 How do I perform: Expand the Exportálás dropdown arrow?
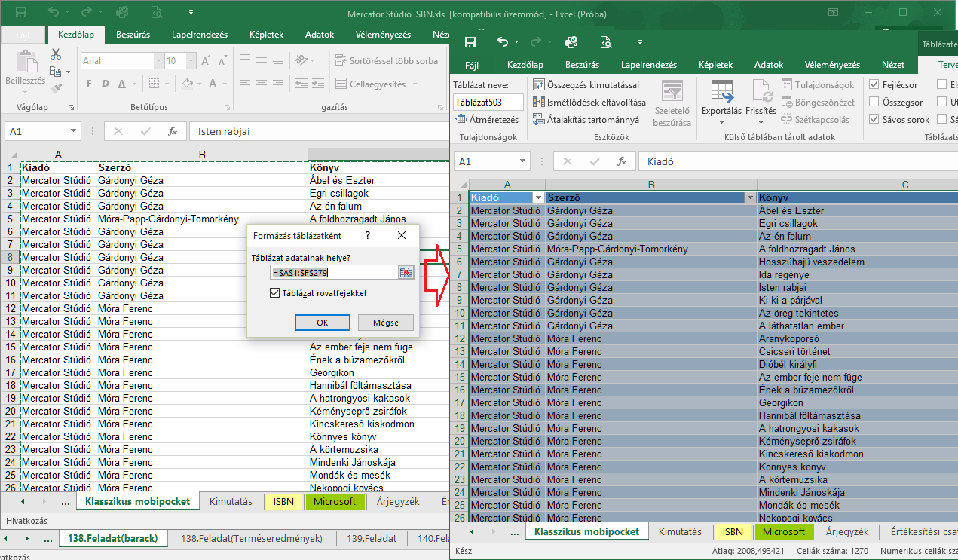[x=721, y=122]
